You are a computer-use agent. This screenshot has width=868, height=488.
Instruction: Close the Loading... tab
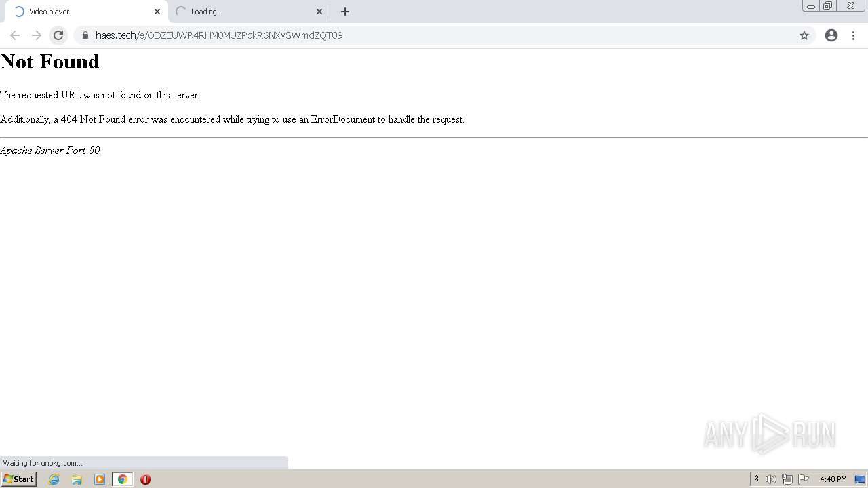319,12
